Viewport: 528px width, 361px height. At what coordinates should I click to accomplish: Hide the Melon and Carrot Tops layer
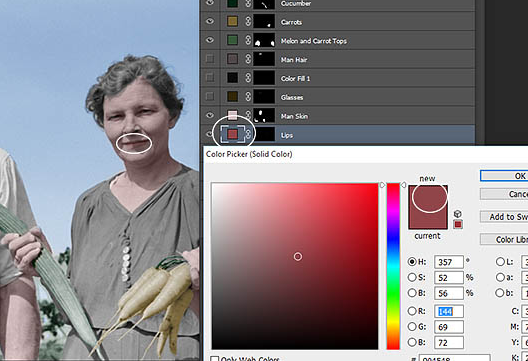click(210, 40)
